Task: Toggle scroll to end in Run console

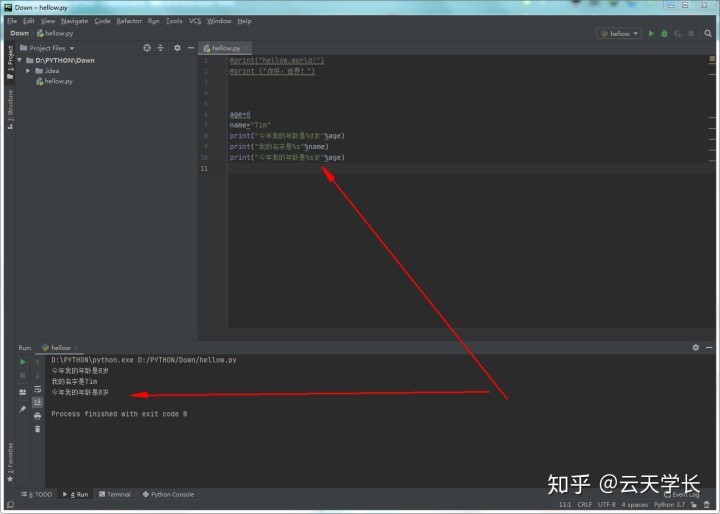Action: (x=38, y=402)
